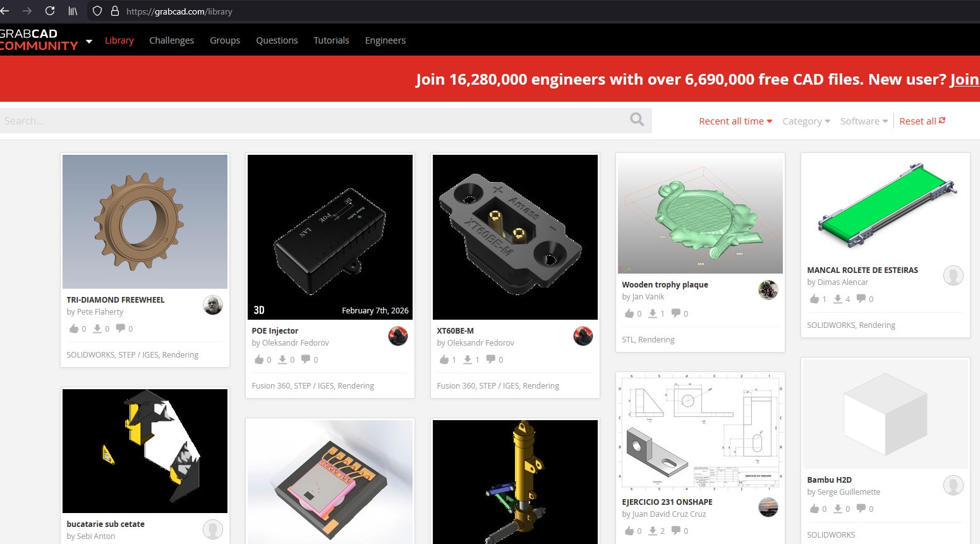
Task: Click the like icon on Bambu H2D card
Action: click(814, 509)
